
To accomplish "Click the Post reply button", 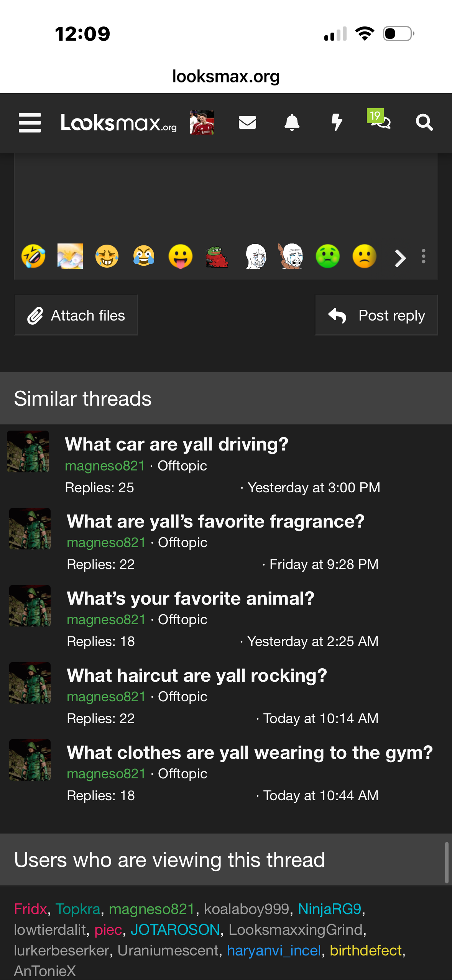I will click(376, 315).
